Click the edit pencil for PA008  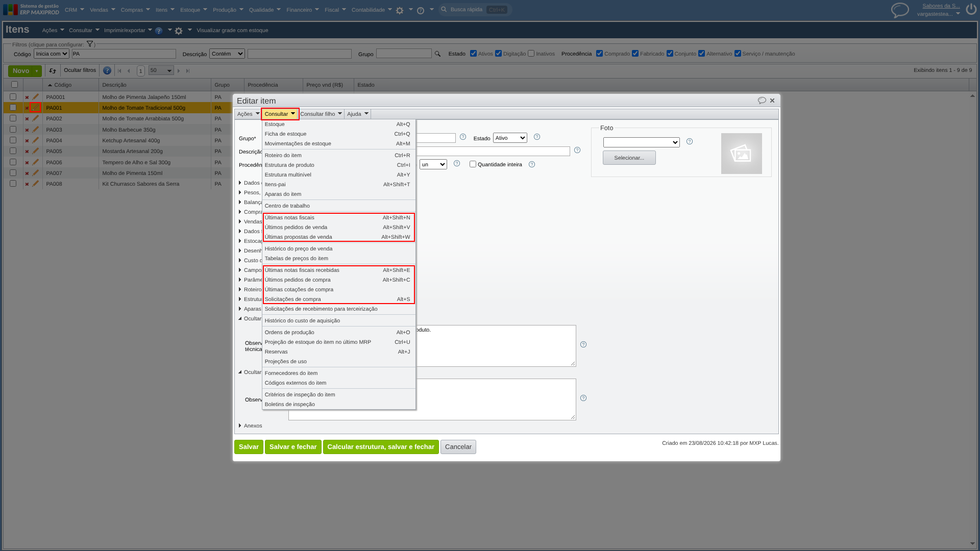pos(35,184)
